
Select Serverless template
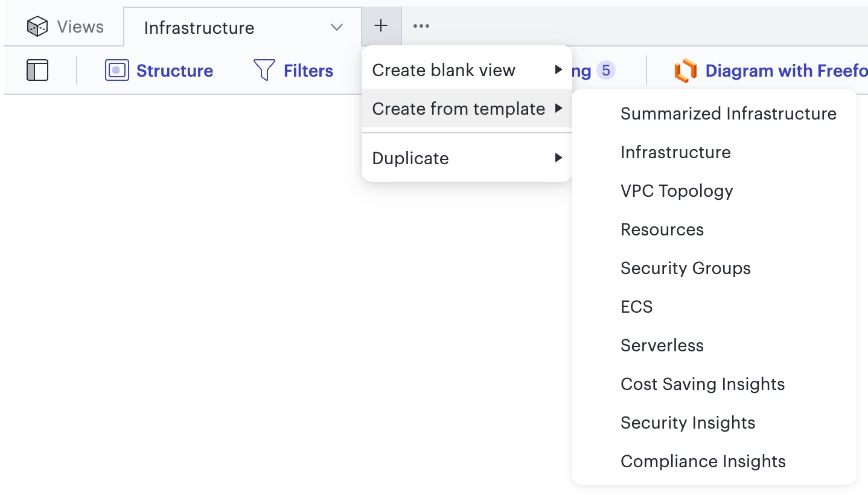click(x=714, y=345)
